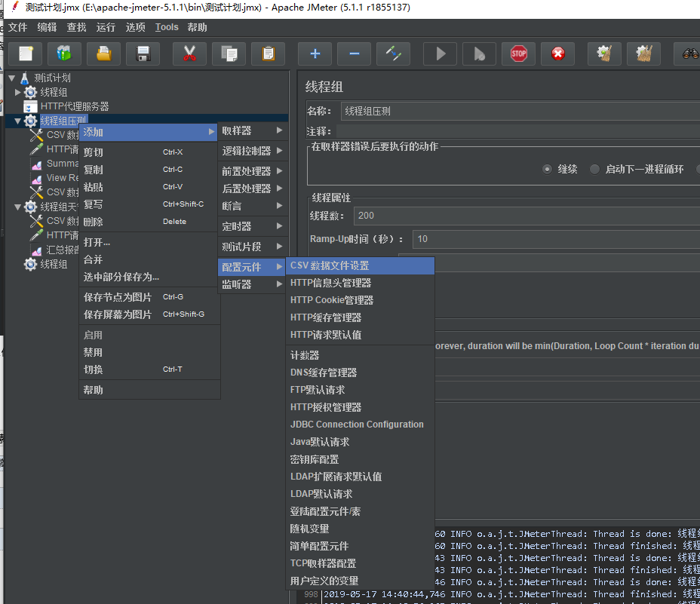Viewport: 700px width, 604px height.
Task: Open the 取样器 submenu
Action: click(252, 130)
